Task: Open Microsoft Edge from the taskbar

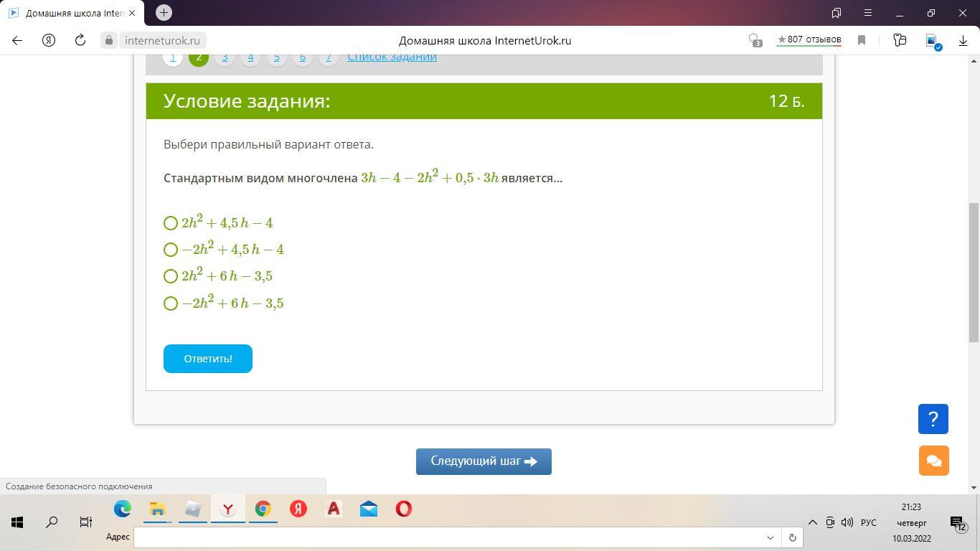Action: point(123,509)
